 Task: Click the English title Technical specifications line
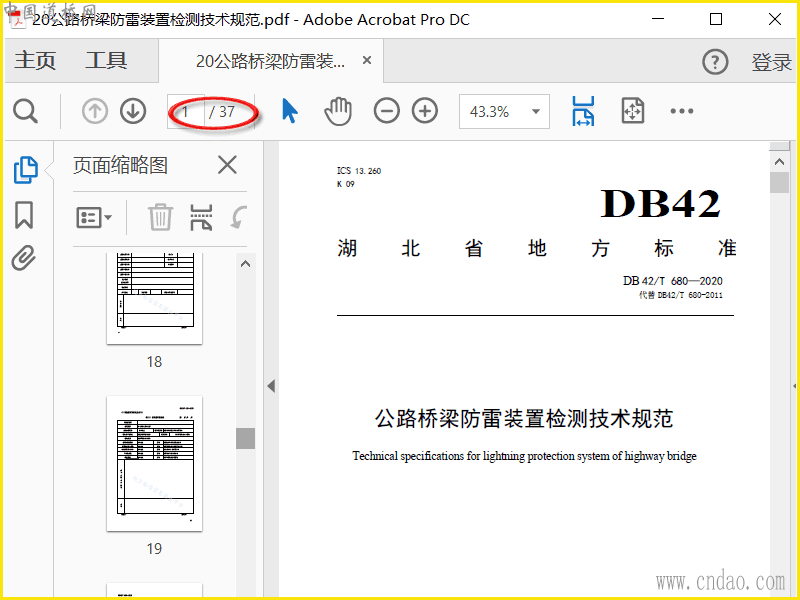pyautogui.click(x=524, y=456)
